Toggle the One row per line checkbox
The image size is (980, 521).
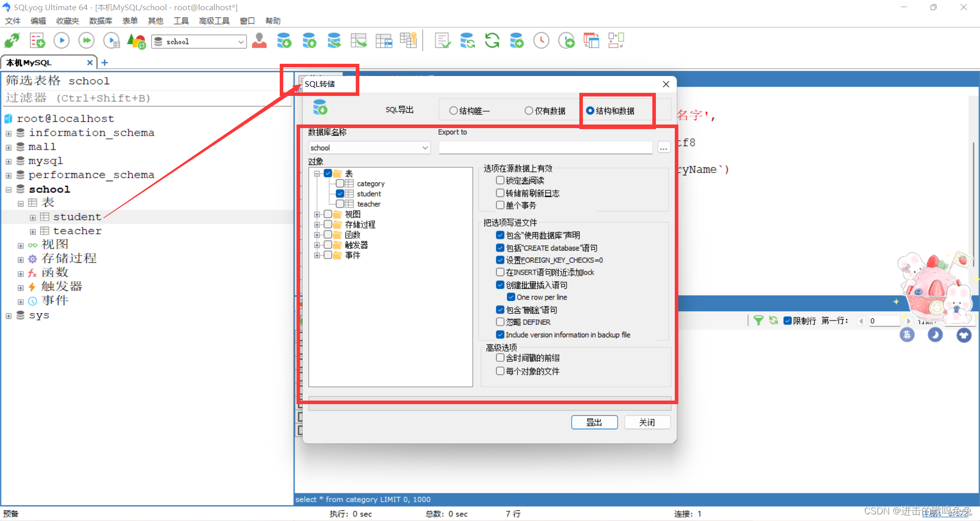(x=511, y=297)
